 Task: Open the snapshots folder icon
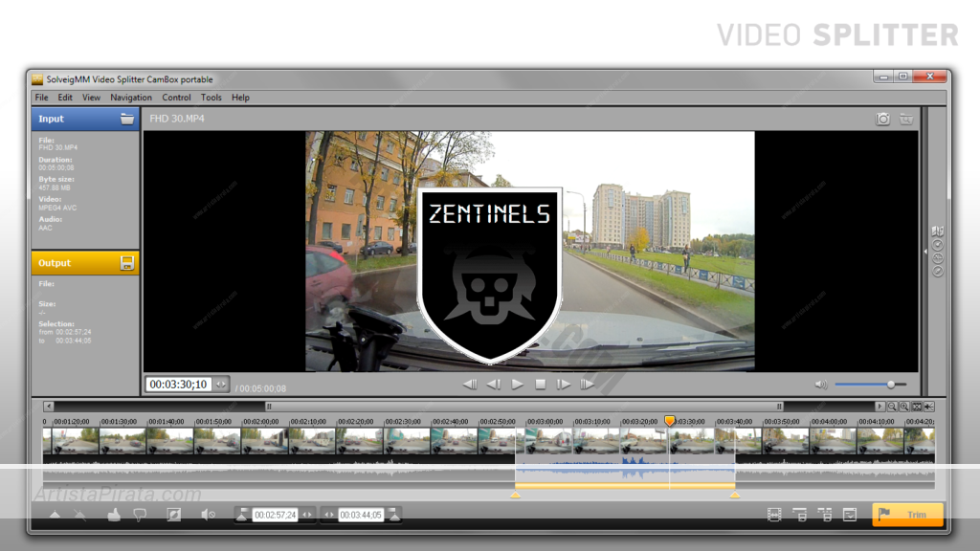[906, 119]
